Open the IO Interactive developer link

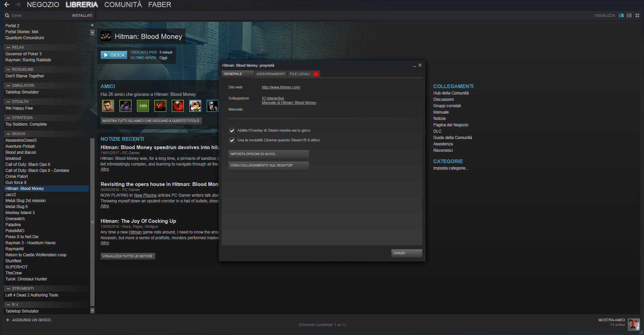[273, 98]
